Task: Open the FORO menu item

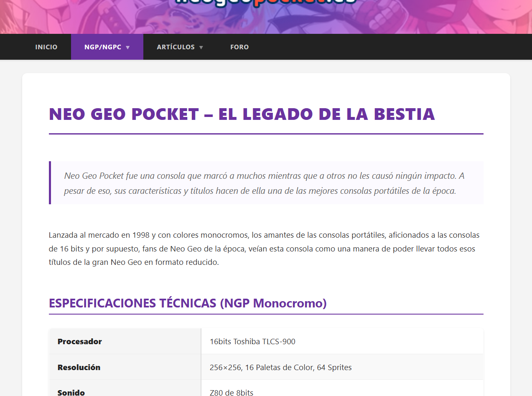Action: [x=239, y=47]
